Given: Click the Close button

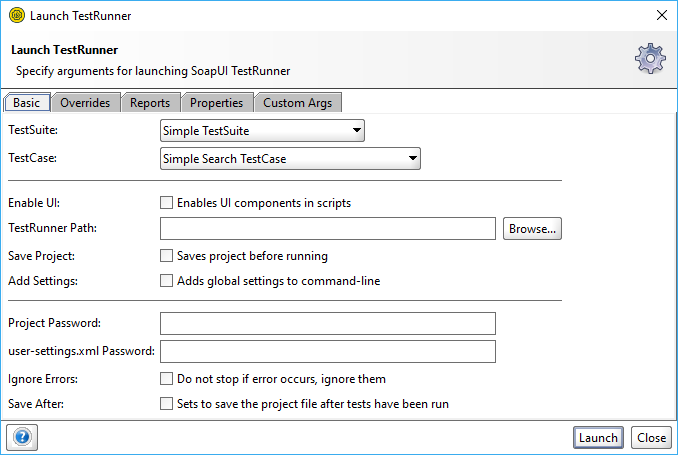Looking at the screenshot, I should [651, 438].
